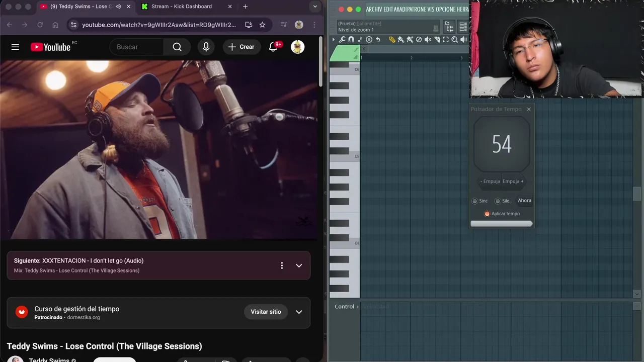Viewport: 644px width, 362px height.
Task: Open FL Studio OPCIONE menu
Action: [445, 9]
